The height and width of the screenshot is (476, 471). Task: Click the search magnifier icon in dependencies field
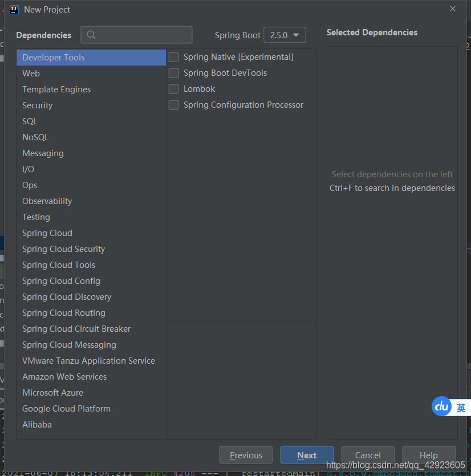pyautogui.click(x=91, y=35)
